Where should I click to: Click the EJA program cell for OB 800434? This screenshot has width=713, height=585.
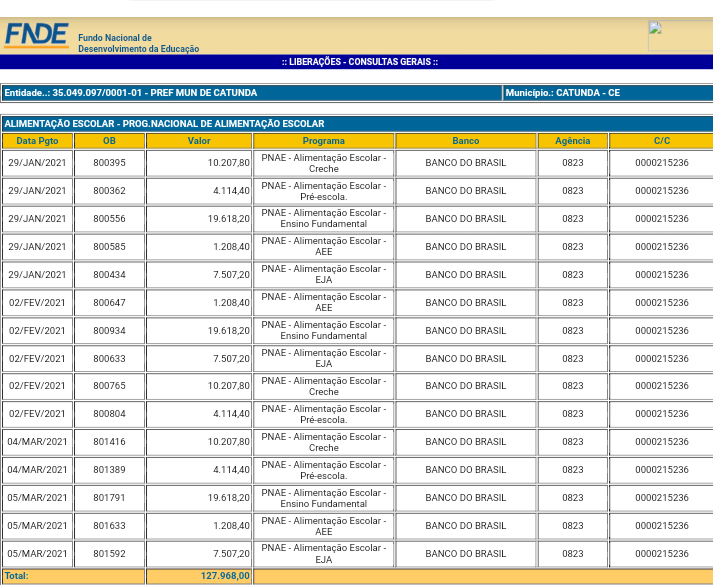coord(323,275)
